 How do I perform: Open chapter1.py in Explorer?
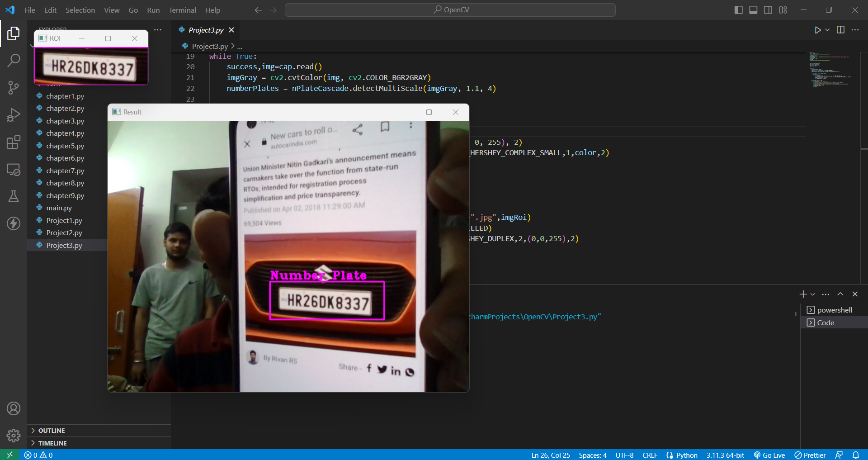coord(65,96)
